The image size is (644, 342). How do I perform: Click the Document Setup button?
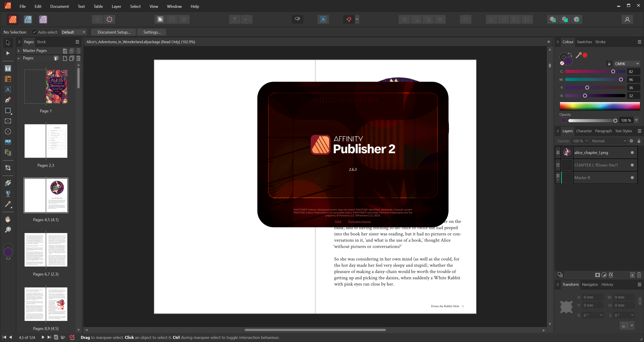coord(114,32)
